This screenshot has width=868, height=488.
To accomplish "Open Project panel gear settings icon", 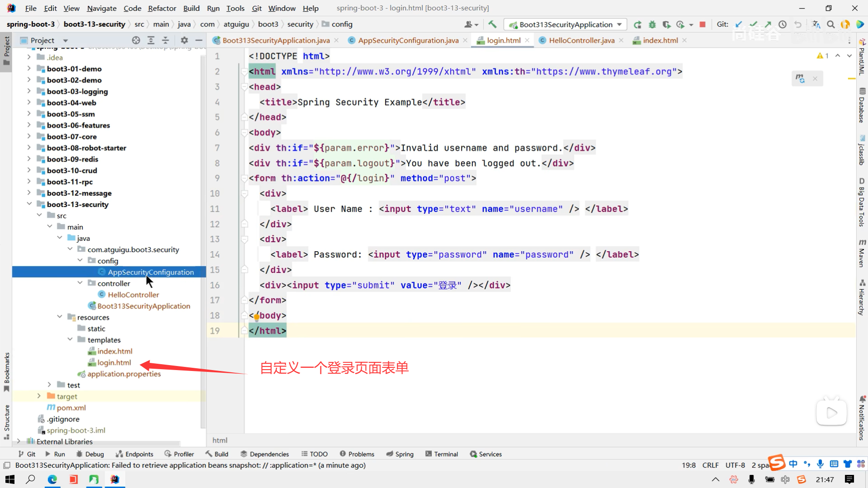I will (x=184, y=40).
